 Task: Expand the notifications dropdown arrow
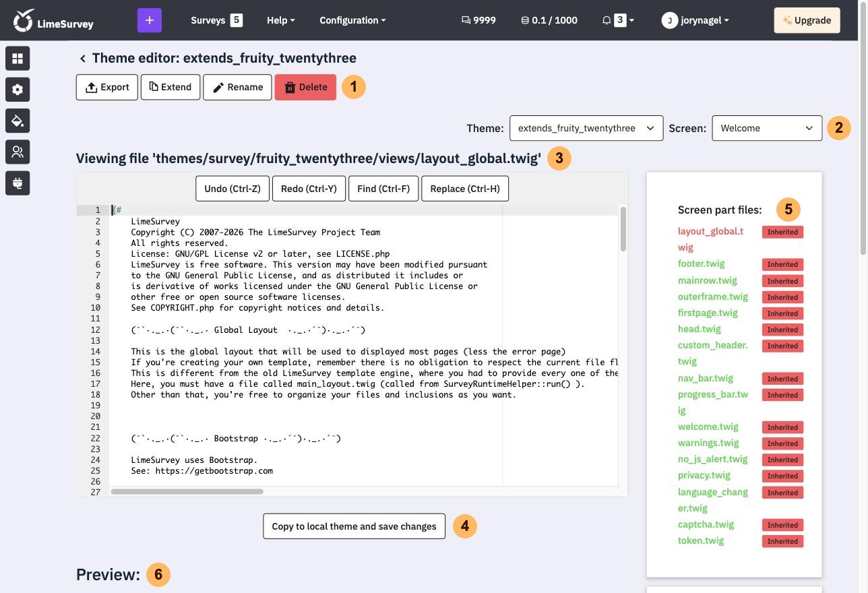pyautogui.click(x=631, y=20)
